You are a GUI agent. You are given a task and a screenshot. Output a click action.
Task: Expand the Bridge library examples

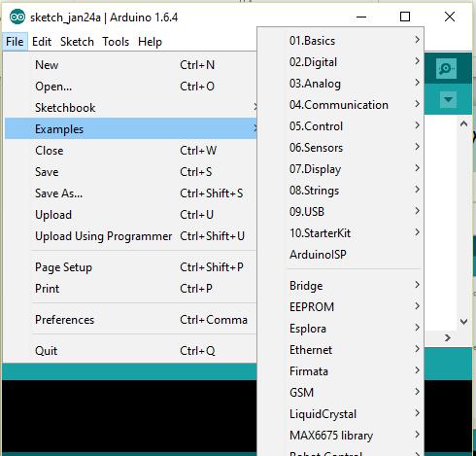click(x=341, y=286)
